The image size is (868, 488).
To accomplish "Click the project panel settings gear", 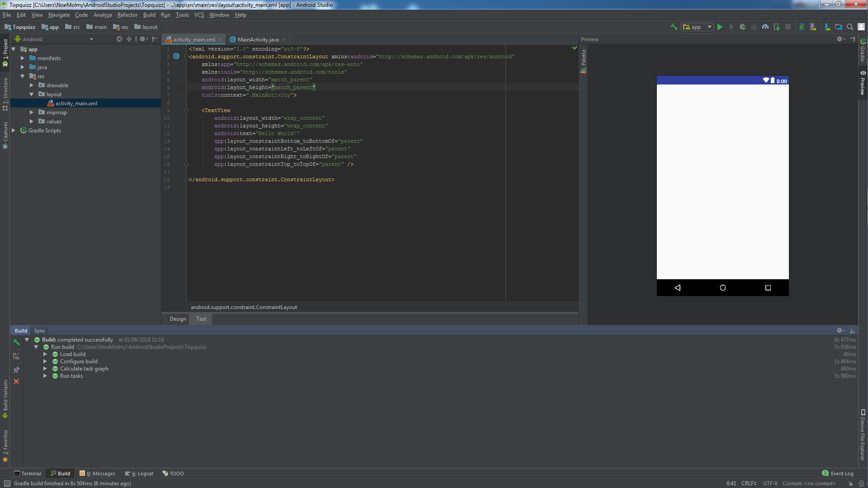I will click(143, 39).
